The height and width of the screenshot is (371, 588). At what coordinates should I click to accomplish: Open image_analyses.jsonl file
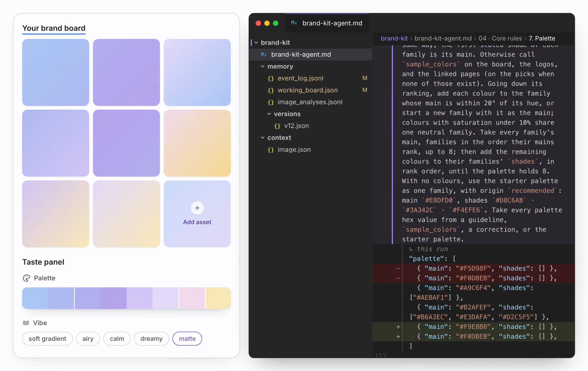point(310,102)
